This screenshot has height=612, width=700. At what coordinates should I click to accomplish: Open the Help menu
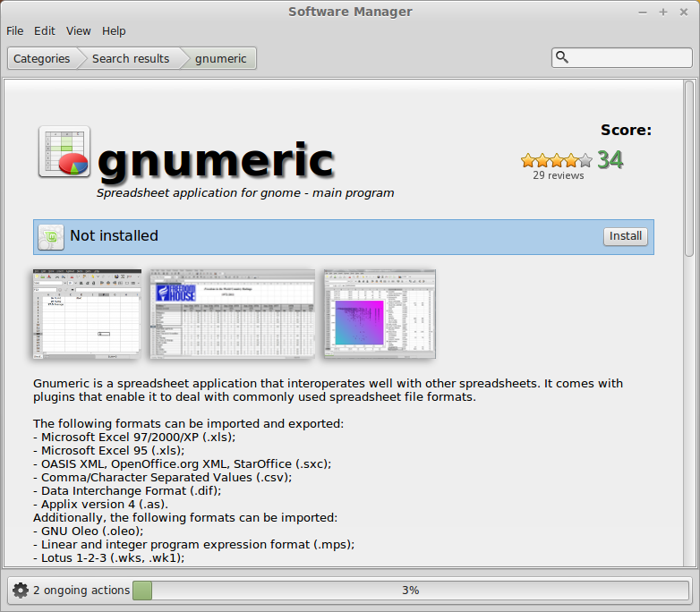click(114, 30)
